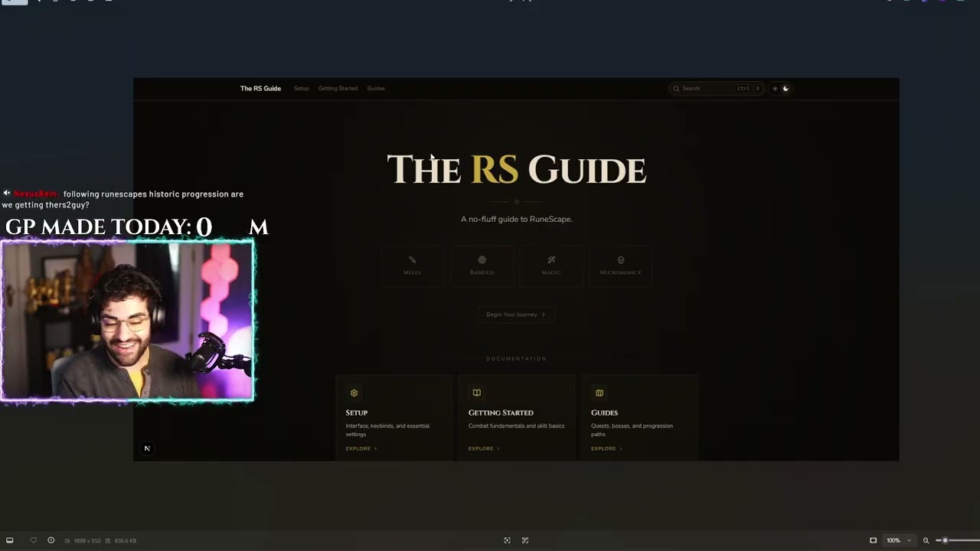The width and height of the screenshot is (980, 551).
Task: Click the Ctrl K shortcut hint
Action: [747, 89]
